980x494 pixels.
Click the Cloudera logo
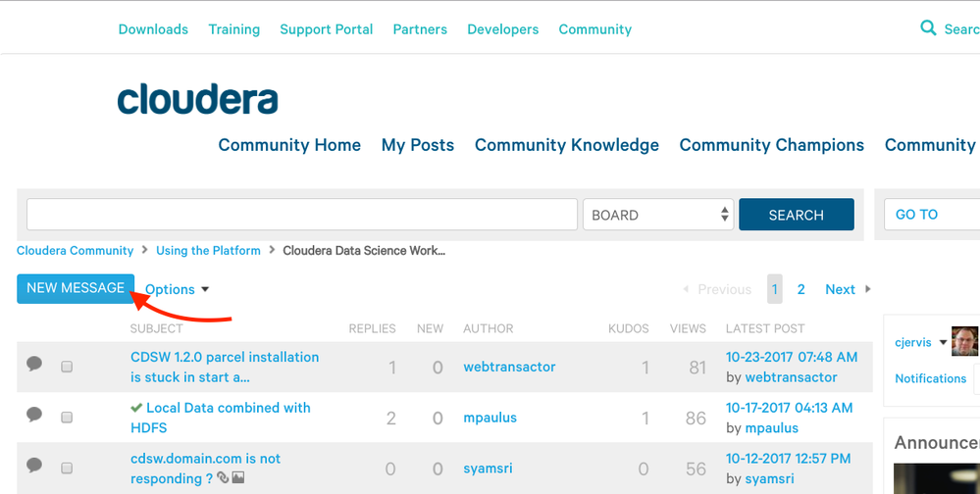click(x=197, y=99)
